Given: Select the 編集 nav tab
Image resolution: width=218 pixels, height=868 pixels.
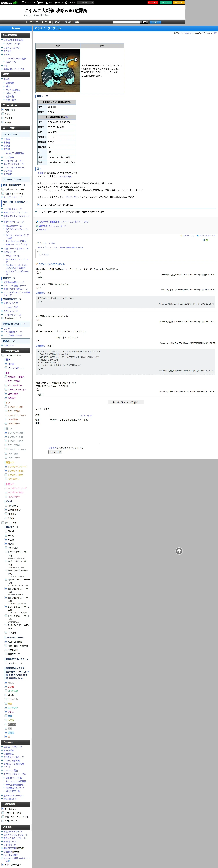Looking at the screenshot, I should (x=76, y=22).
